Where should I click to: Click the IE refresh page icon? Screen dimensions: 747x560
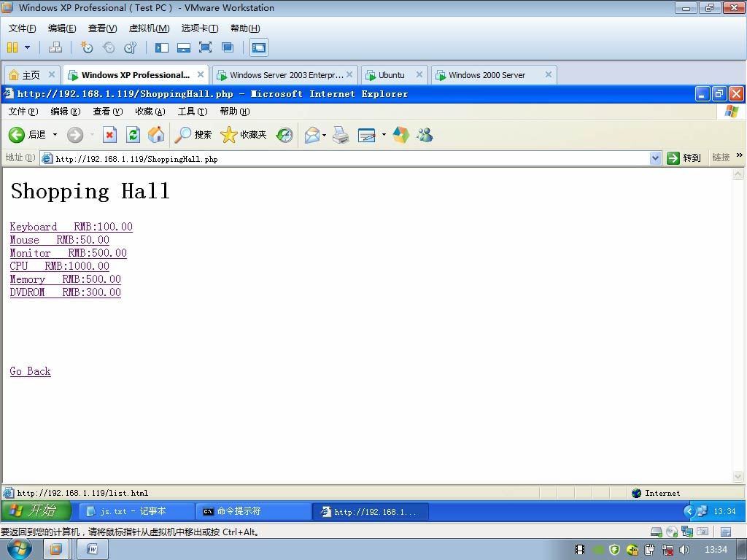click(x=133, y=135)
